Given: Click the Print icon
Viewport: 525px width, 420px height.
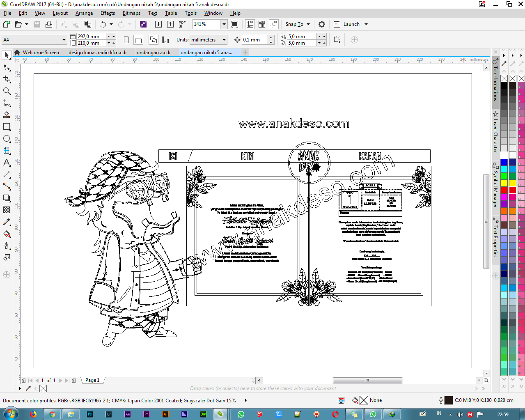Looking at the screenshot, I should (49, 24).
